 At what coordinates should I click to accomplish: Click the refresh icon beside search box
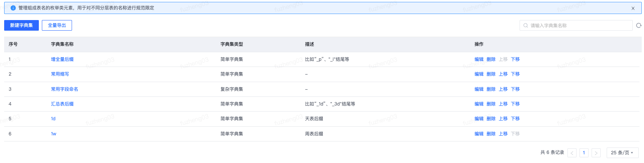click(639, 25)
